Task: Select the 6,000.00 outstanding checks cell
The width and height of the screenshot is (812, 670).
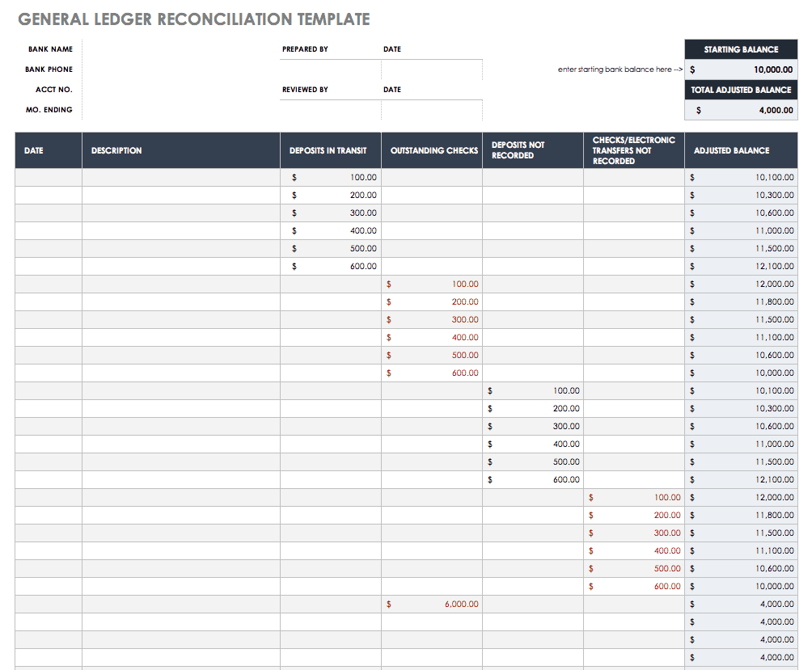Action: point(432,604)
